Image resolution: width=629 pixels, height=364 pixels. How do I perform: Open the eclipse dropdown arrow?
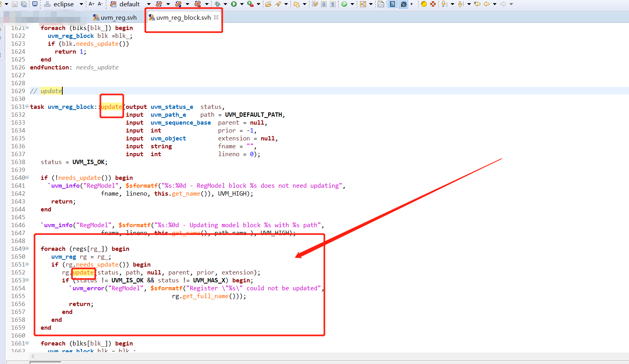81,4
